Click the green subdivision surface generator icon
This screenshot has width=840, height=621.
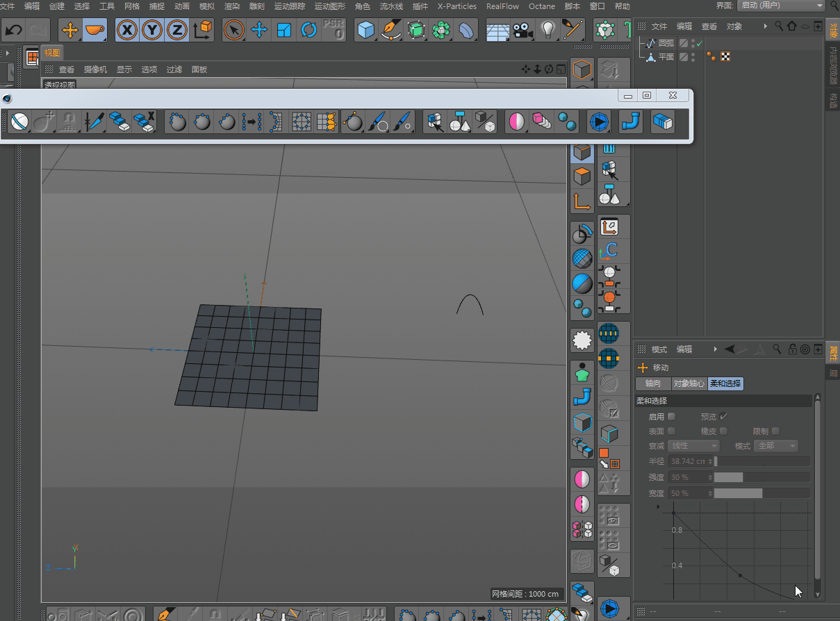click(x=416, y=30)
